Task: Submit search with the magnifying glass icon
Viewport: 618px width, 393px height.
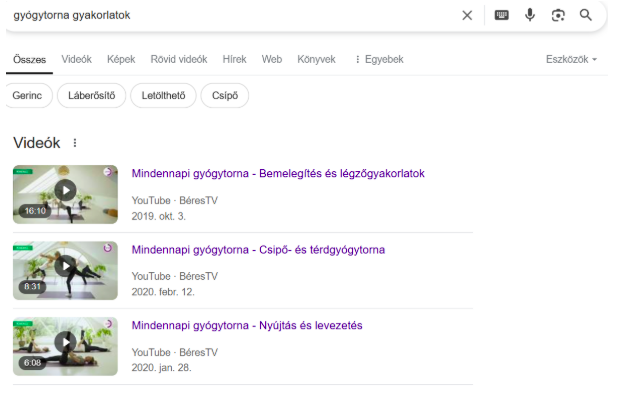Action: coord(586,15)
